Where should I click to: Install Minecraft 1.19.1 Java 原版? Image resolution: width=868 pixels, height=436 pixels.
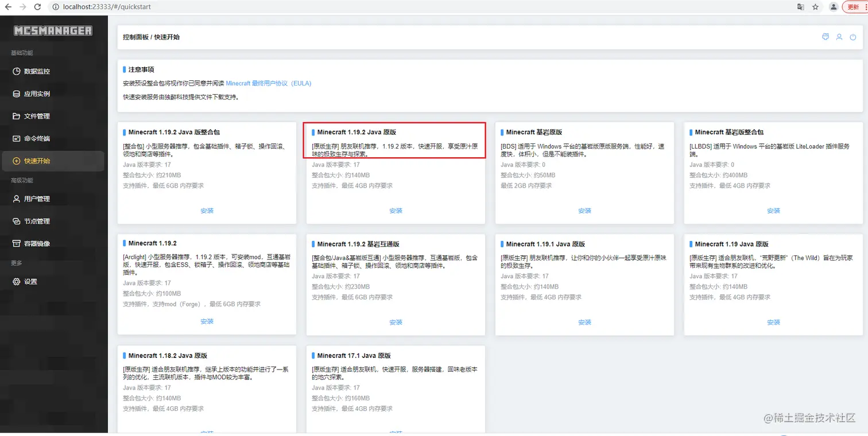(584, 322)
